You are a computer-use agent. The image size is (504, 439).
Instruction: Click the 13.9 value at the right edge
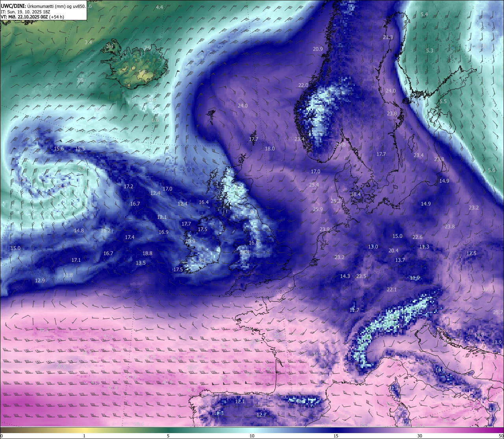[x=497, y=342]
